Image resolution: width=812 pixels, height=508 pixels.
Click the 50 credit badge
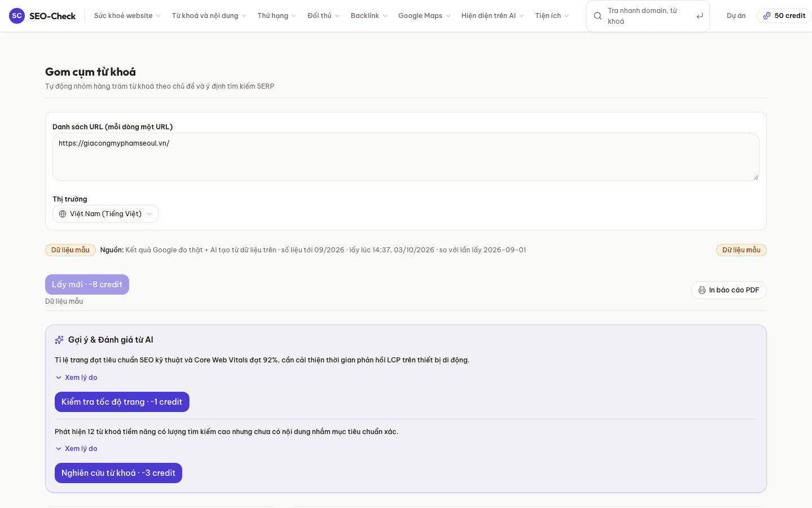point(784,16)
